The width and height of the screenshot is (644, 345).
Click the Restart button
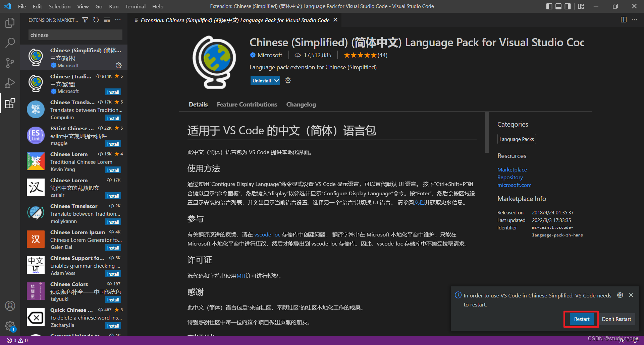click(582, 319)
